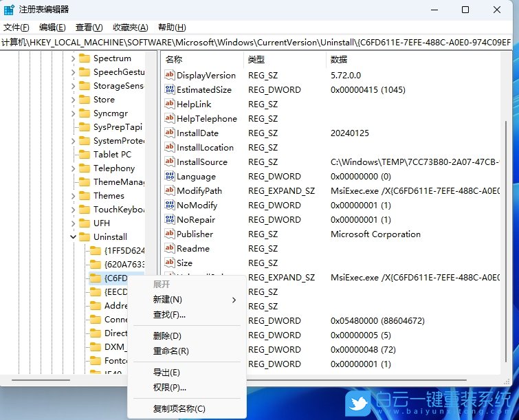Expand the Syncmgr key
This screenshot has width=519, height=420.
(73, 113)
